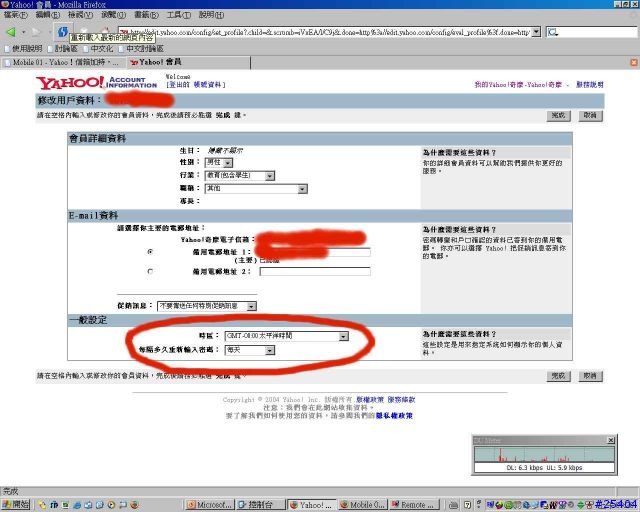
Task: Open the 檔案(F) menu
Action: pos(16,15)
